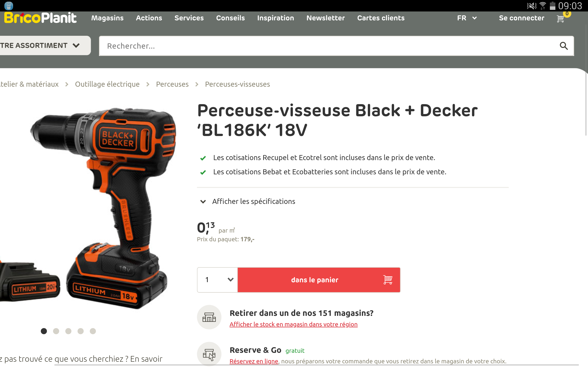This screenshot has width=588, height=367.
Task: Click the store pickup icon
Action: pyautogui.click(x=209, y=317)
